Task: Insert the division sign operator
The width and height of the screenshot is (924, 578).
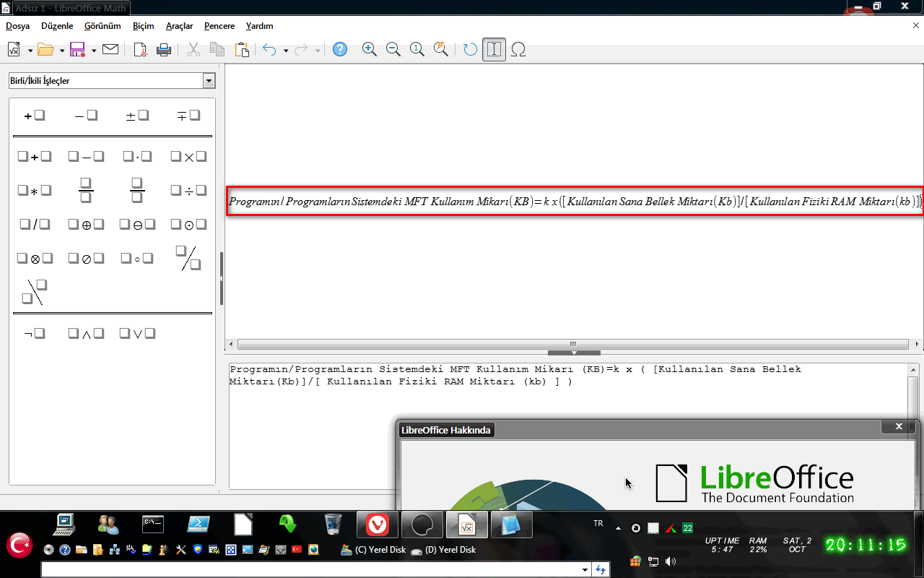Action: [188, 191]
